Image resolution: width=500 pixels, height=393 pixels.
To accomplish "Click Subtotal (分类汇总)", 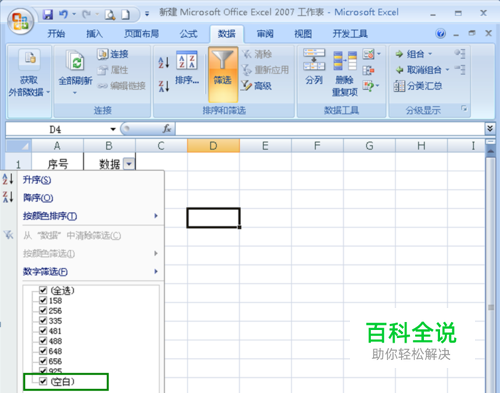I will coord(418,86).
